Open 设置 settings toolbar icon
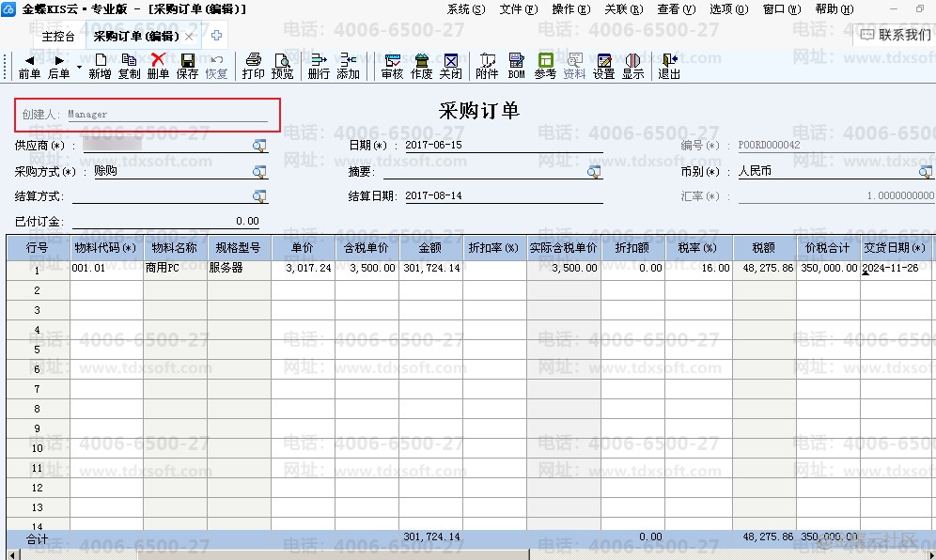 [x=603, y=67]
